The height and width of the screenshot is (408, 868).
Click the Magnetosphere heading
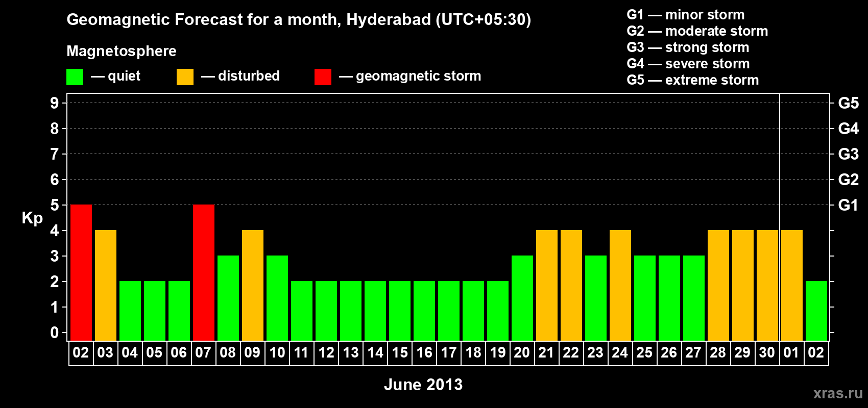pos(122,51)
